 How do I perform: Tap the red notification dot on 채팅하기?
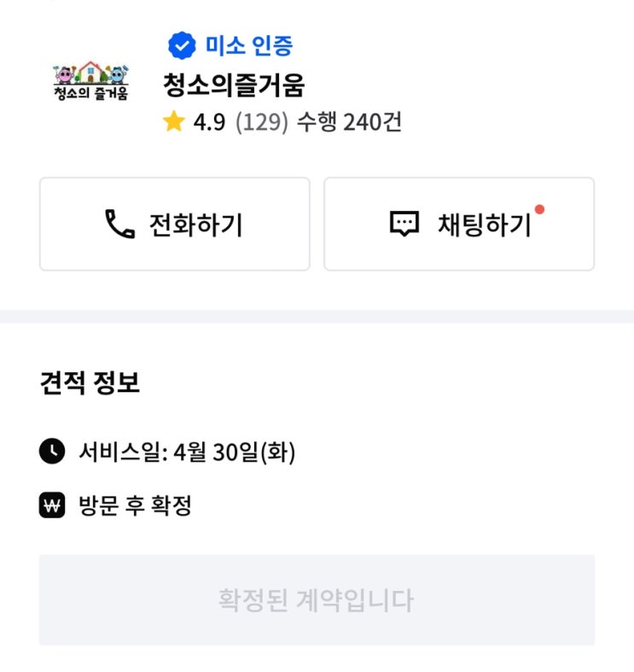click(539, 209)
